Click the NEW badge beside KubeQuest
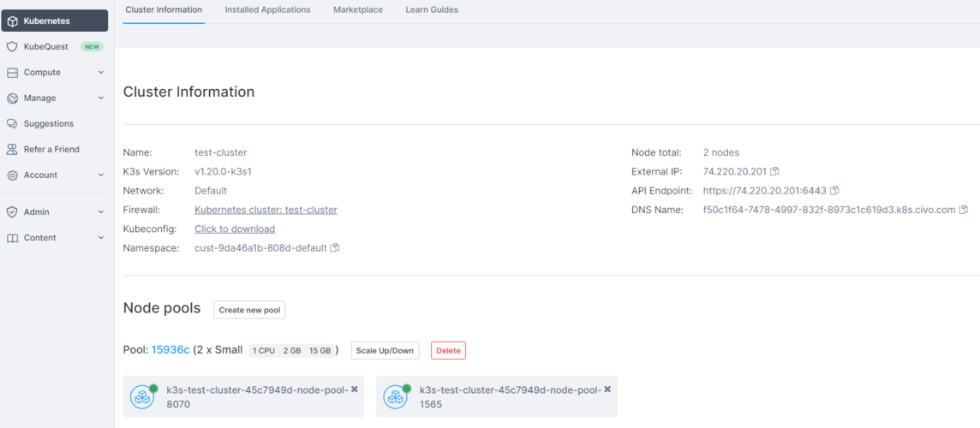Viewport: 980px width, 428px height. click(x=92, y=47)
